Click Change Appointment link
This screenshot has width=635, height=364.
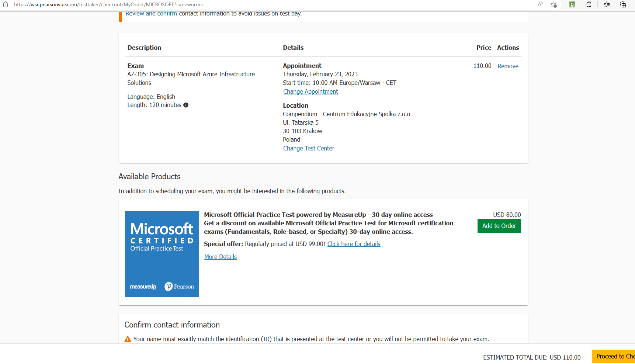click(x=310, y=91)
